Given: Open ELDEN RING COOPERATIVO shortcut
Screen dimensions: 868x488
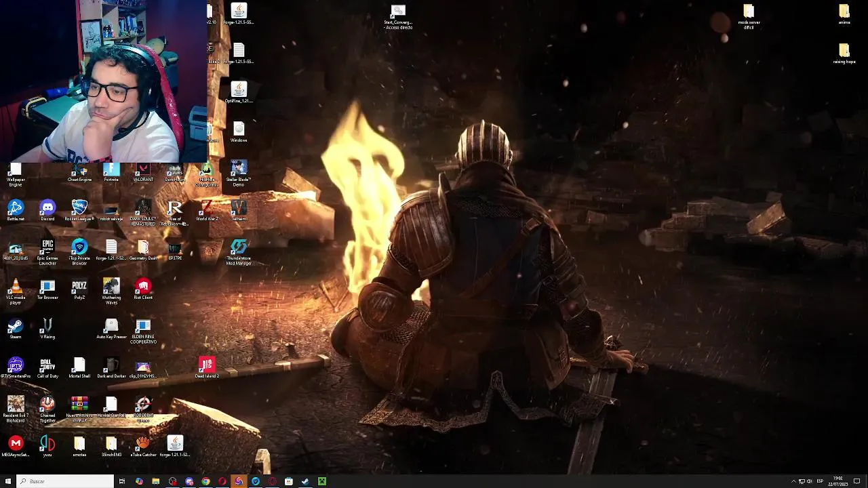Looking at the screenshot, I should click(x=143, y=331).
